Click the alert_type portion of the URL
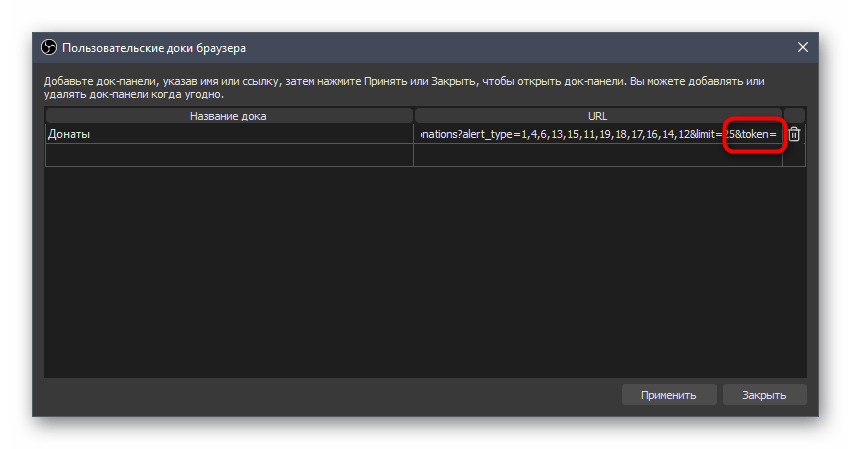 (488, 134)
